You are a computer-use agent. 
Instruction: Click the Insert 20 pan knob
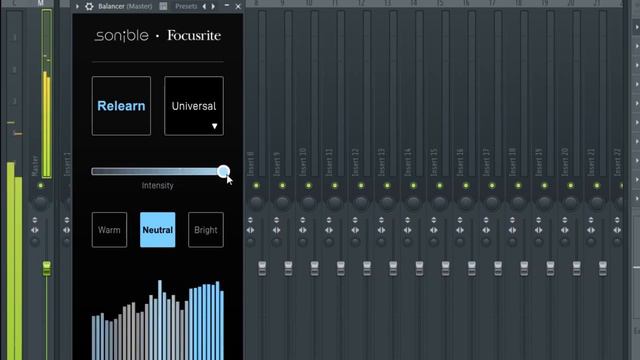click(x=570, y=202)
